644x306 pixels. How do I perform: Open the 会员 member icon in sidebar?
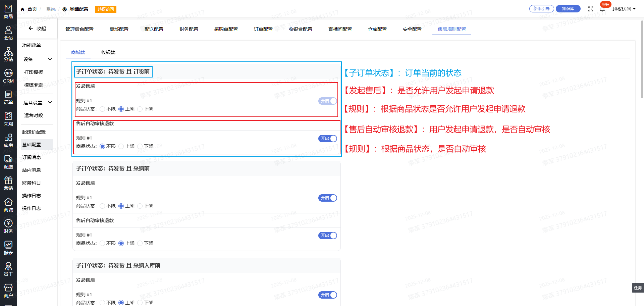point(8,33)
